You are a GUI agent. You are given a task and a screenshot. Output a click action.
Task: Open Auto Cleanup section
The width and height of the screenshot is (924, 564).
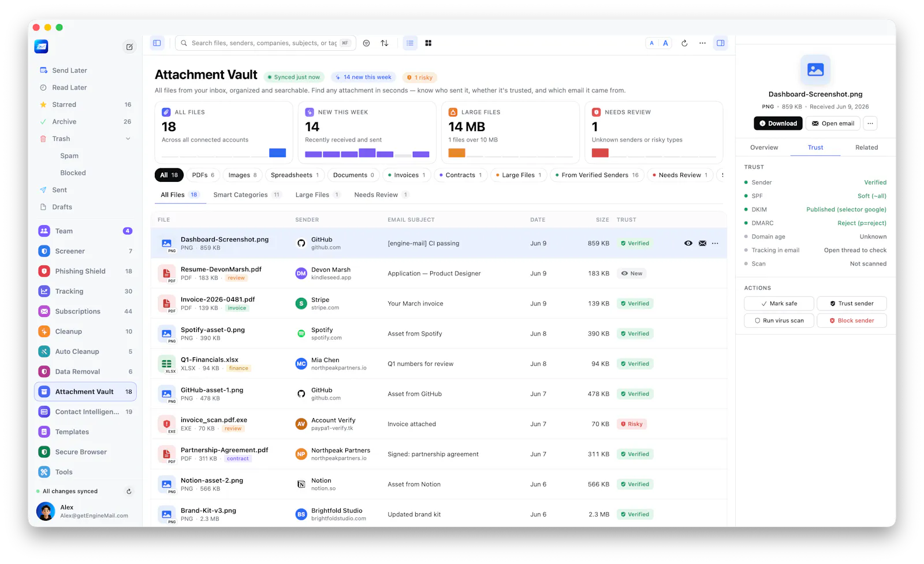coord(85,352)
